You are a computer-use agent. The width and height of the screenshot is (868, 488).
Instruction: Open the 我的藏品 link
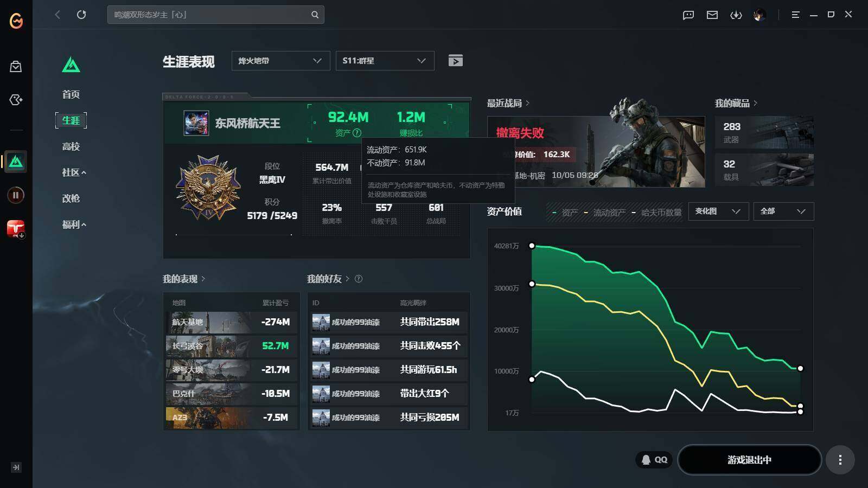pos(736,103)
